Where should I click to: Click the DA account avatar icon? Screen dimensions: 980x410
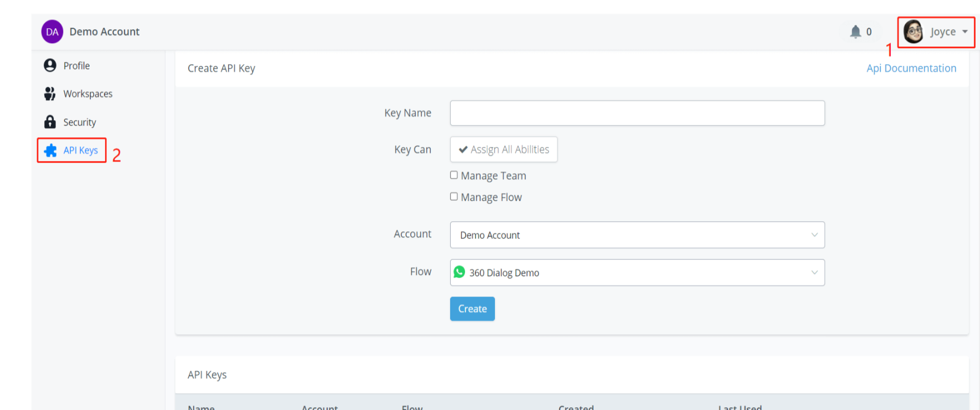tap(52, 32)
